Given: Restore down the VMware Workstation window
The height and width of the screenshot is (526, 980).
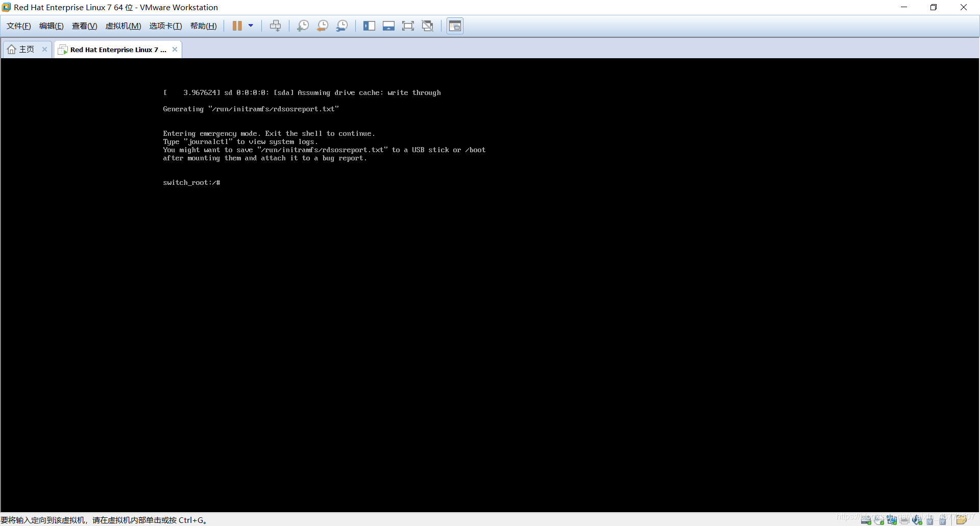Looking at the screenshot, I should coord(934,7).
